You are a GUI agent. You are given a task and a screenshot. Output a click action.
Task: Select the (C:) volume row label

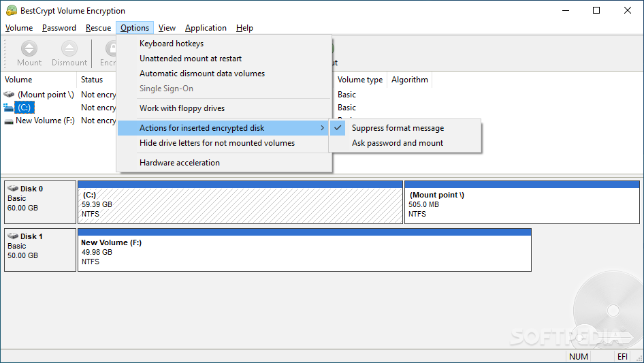click(25, 108)
